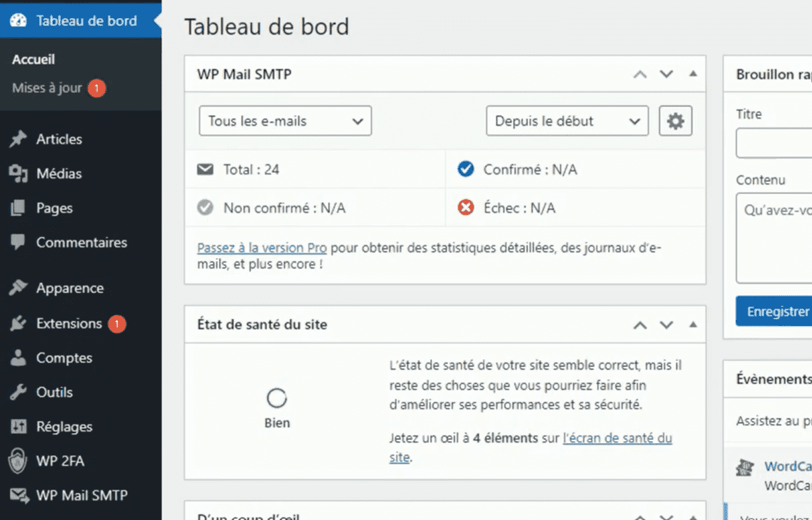Click the blue Confirmé checkmark icon
Viewport: 812px width, 520px height.
(466, 169)
